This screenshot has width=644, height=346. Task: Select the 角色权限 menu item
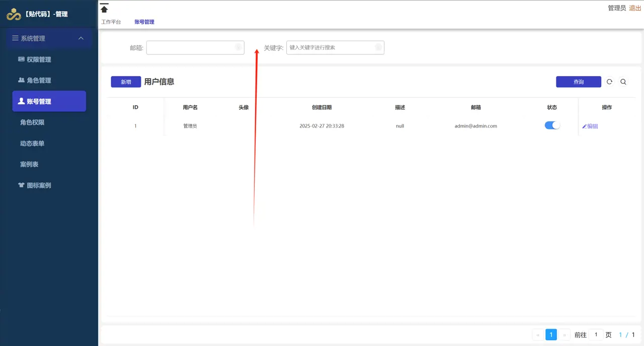click(33, 122)
